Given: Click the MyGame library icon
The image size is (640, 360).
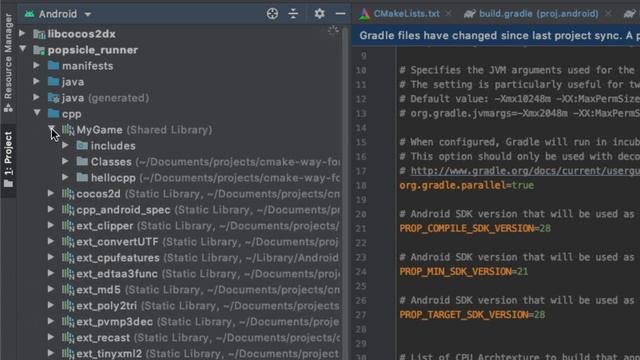Looking at the screenshot, I should [x=68, y=130].
